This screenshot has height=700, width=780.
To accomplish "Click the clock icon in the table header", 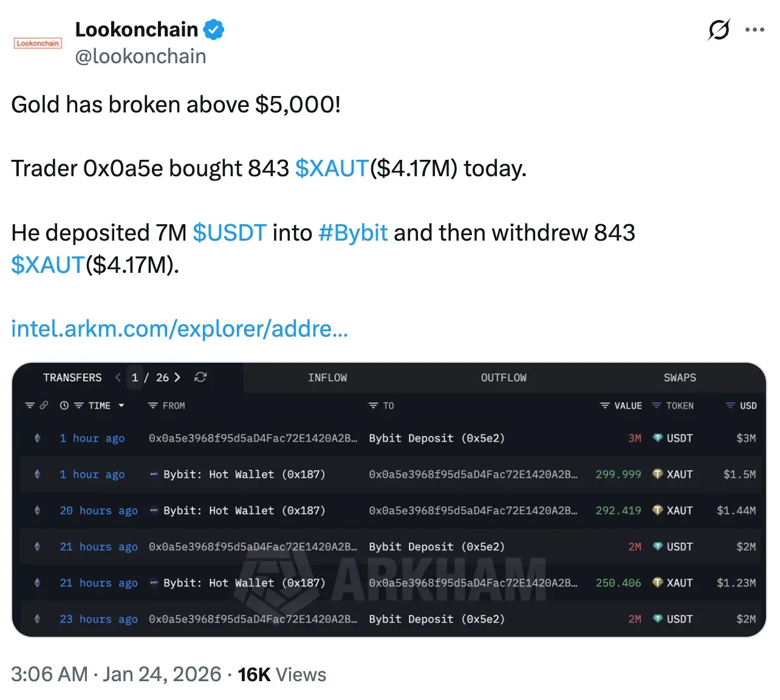I will 64,405.
